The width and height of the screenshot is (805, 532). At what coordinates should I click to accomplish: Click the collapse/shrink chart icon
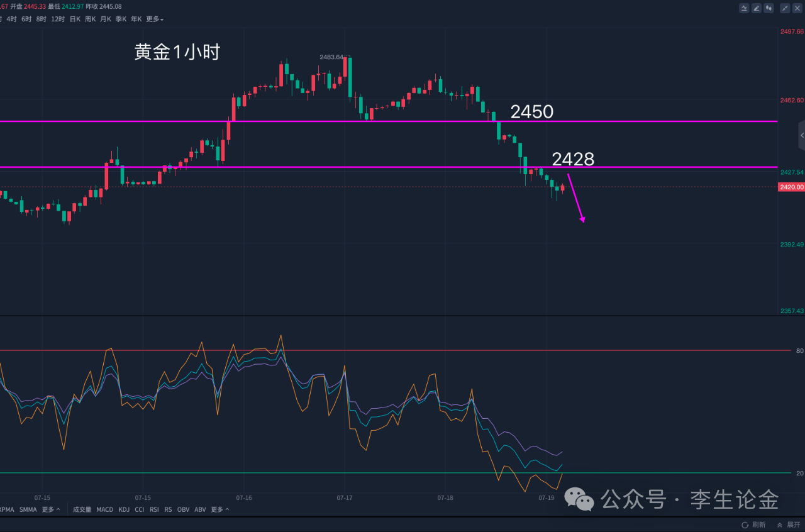(785, 8)
